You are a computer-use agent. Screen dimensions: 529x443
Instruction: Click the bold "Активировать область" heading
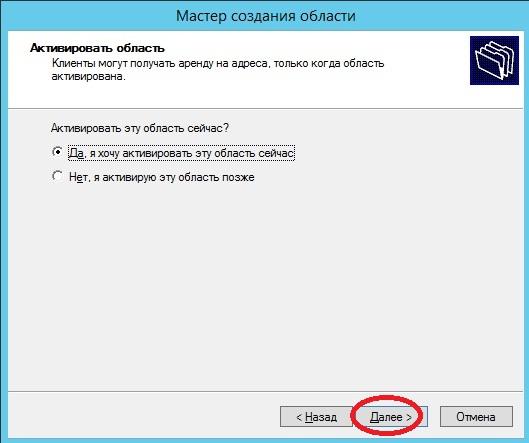[x=98, y=48]
